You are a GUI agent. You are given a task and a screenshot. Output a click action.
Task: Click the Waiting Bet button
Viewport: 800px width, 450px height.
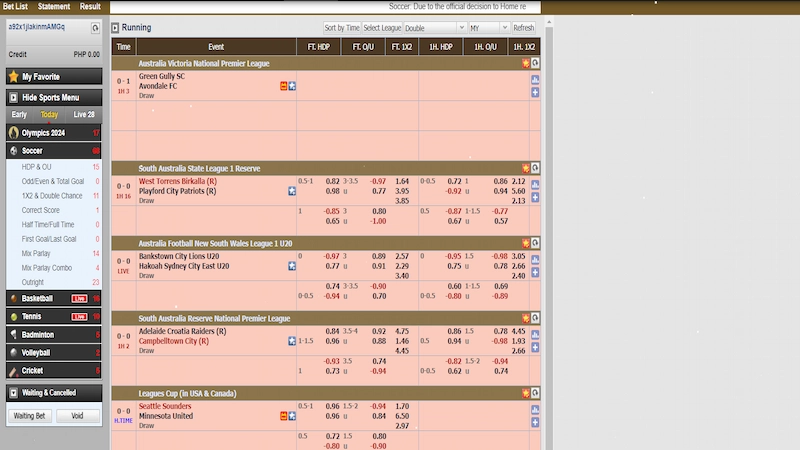coord(29,415)
